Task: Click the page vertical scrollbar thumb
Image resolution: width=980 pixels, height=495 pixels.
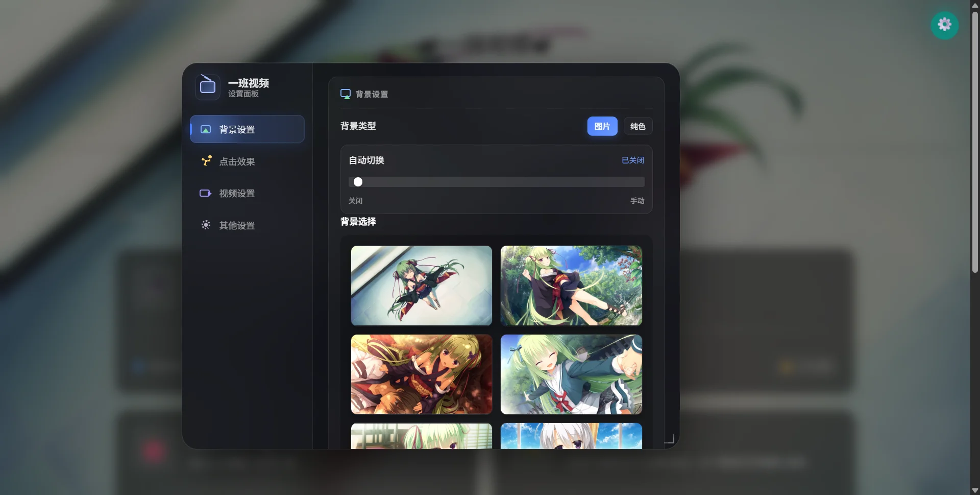Action: pos(975,142)
